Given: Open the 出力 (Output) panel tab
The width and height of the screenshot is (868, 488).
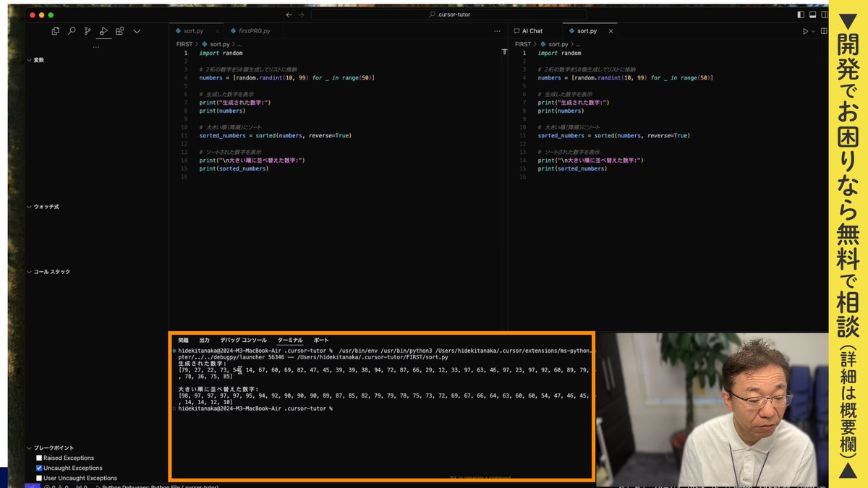Looking at the screenshot, I should pos(205,340).
